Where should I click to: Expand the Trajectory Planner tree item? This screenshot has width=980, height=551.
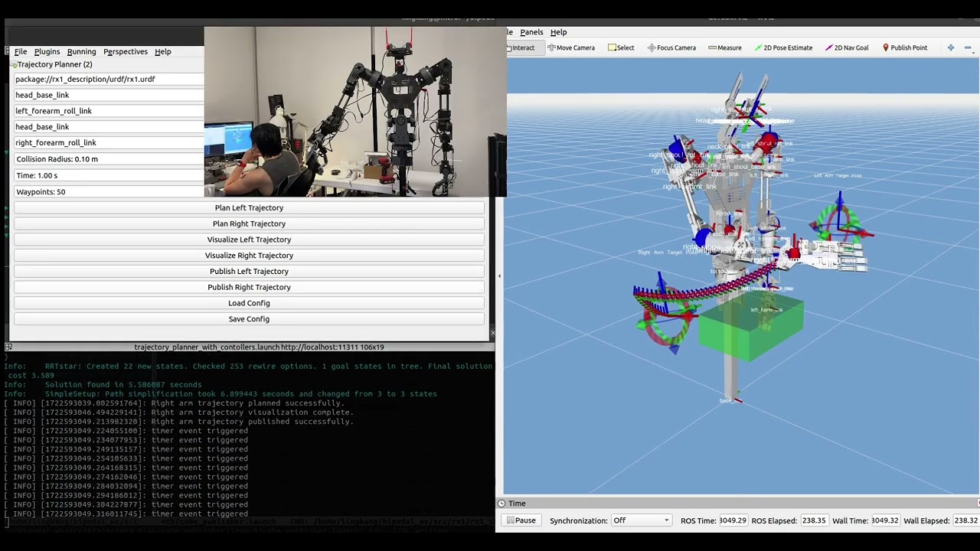pyautogui.click(x=14, y=64)
